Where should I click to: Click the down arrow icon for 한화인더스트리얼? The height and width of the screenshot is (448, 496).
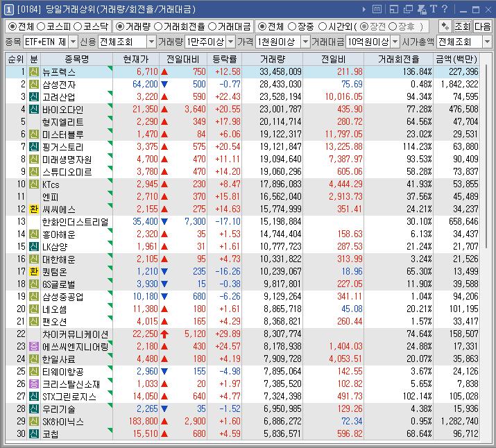point(164,222)
